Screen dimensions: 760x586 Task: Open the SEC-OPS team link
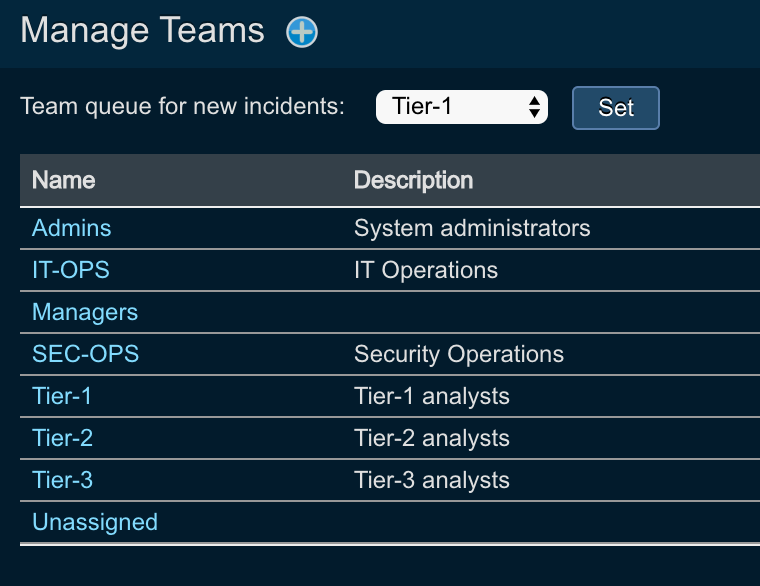(85, 354)
